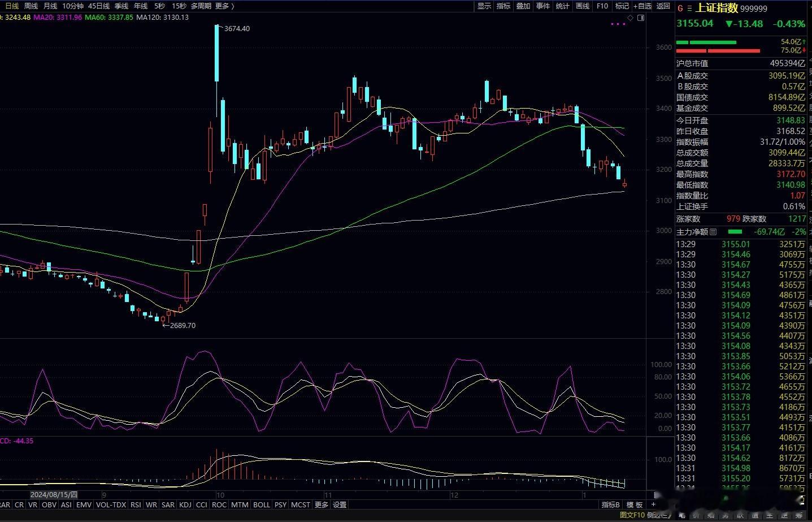The image size is (812, 522).
Task: Click the 标记 mark button
Action: 622,6
